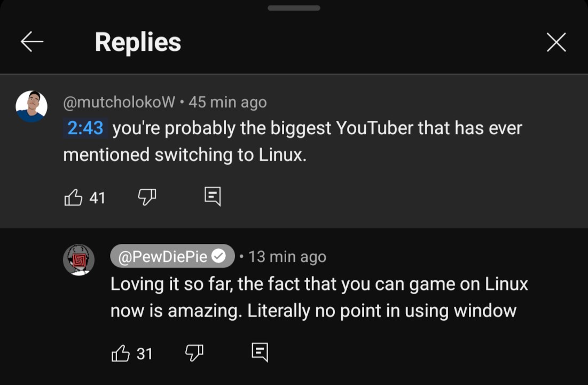
Task: Click the 41 likes count
Action: 97,198
